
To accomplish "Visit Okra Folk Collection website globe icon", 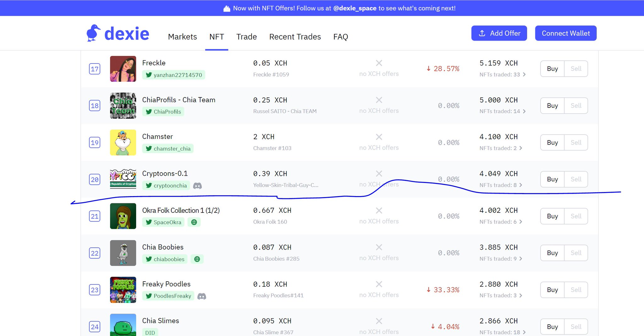I will pyautogui.click(x=194, y=222).
